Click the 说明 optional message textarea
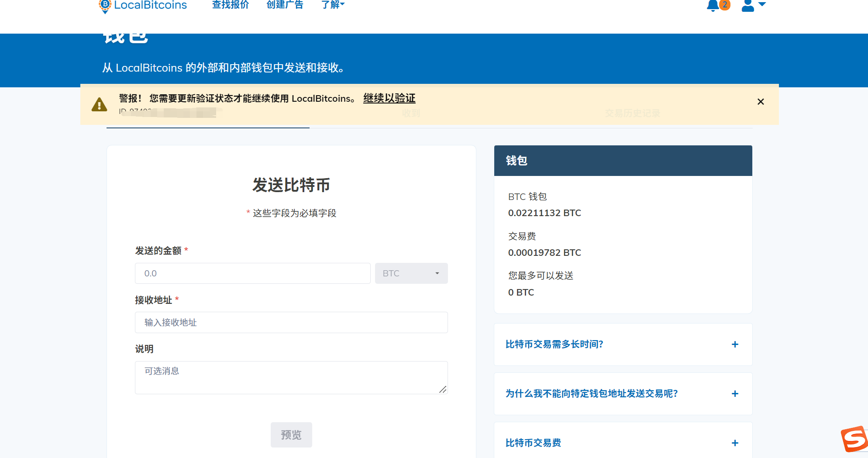The width and height of the screenshot is (868, 458). point(291,378)
